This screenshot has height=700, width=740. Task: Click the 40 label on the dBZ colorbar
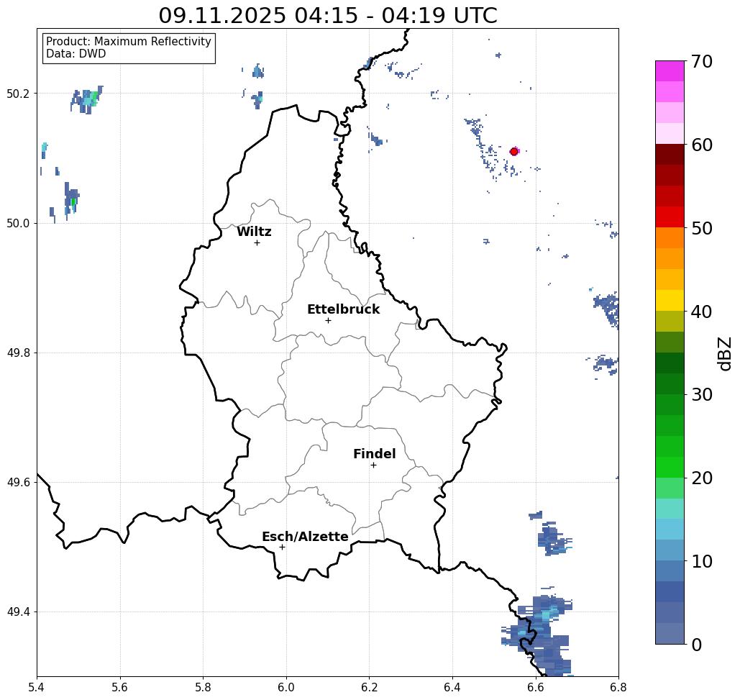[701, 312]
